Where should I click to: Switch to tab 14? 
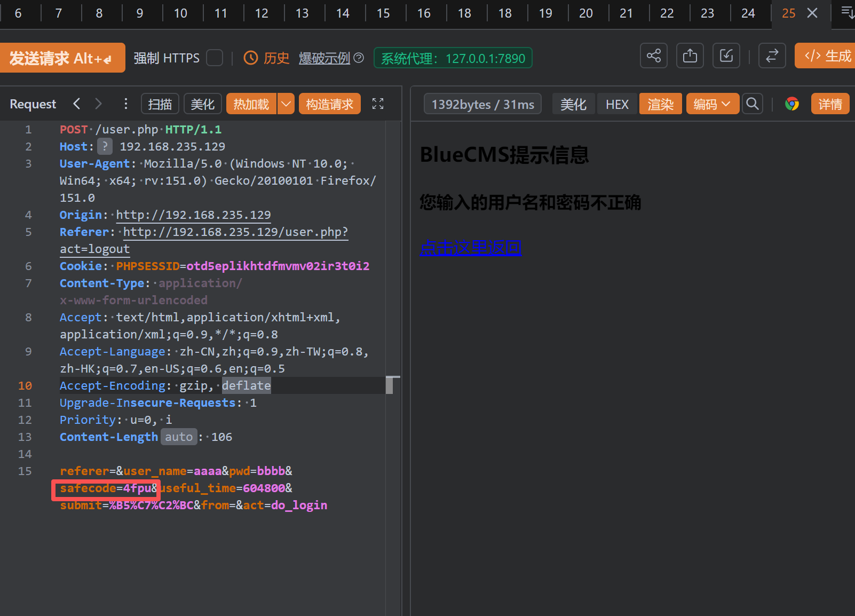[343, 13]
